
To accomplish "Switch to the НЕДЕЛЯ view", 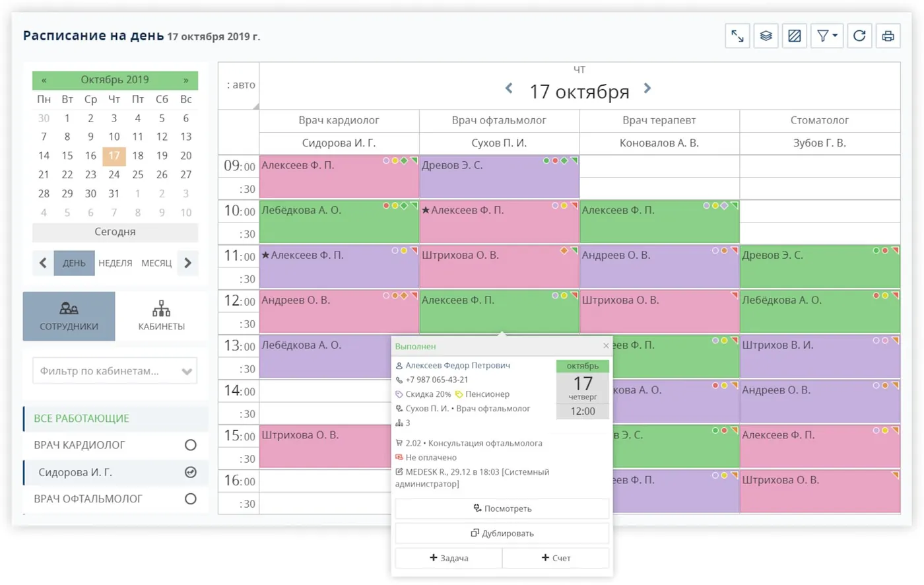I will pos(115,263).
